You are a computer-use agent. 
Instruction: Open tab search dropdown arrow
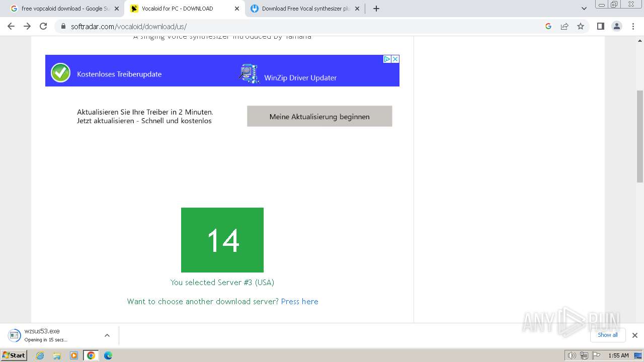tap(584, 9)
